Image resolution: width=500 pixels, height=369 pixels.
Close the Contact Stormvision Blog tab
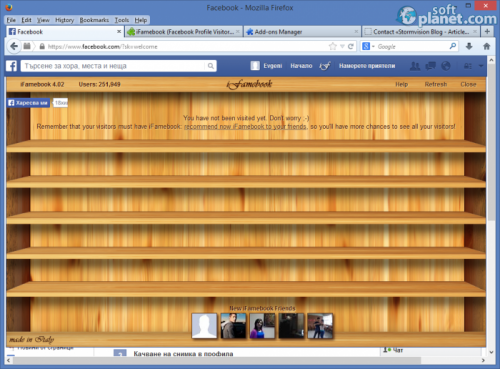[475, 32]
